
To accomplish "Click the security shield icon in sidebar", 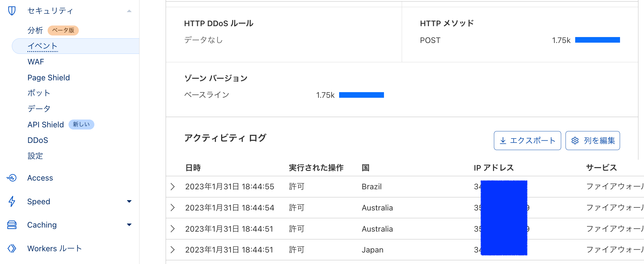I will pyautogui.click(x=12, y=11).
